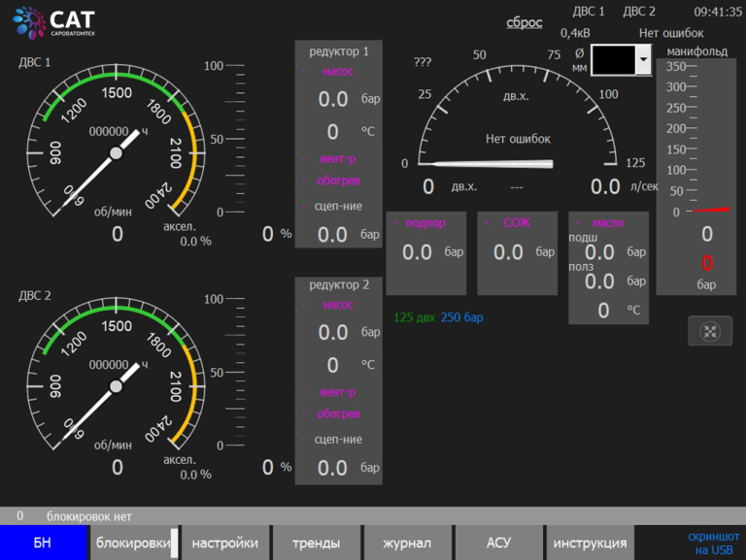Viewport: 746px width, 560px height.
Task: Click the ДВС 2 tachometer gauge
Action: pyautogui.click(x=117, y=385)
